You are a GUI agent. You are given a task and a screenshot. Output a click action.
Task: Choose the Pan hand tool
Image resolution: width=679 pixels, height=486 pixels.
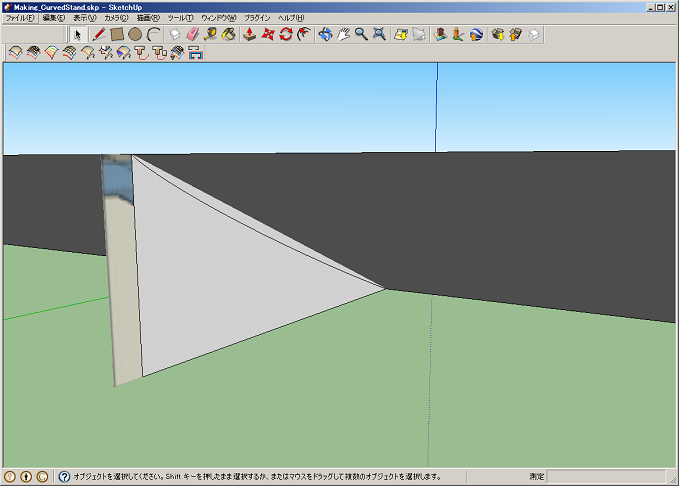[x=343, y=34]
